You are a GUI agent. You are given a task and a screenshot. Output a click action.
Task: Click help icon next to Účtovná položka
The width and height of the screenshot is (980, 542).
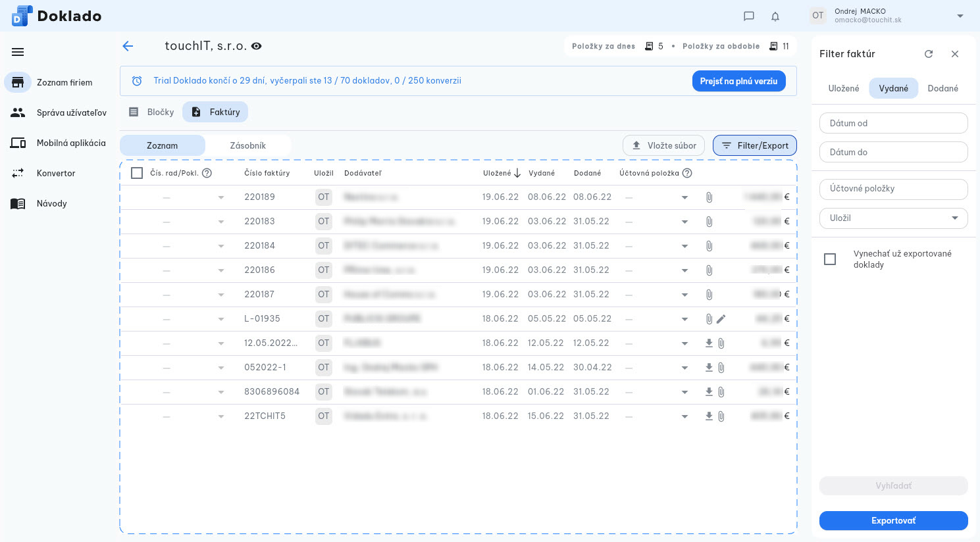point(687,173)
